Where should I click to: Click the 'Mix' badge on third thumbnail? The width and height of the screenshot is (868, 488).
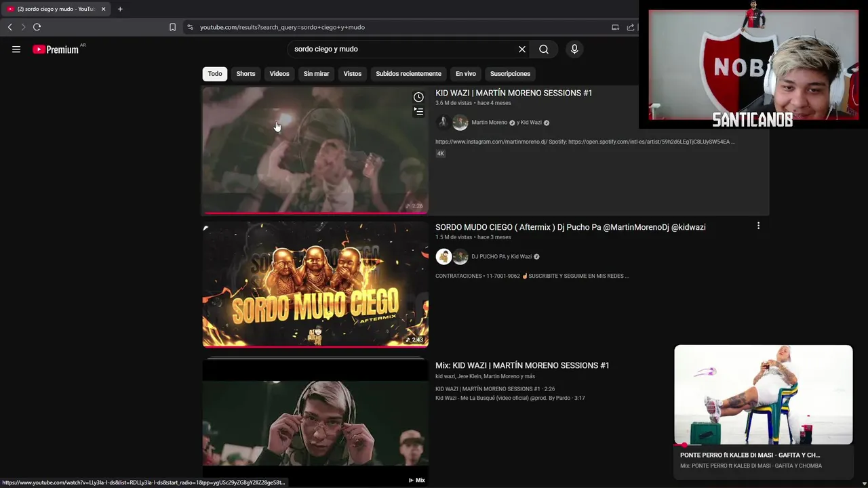point(416,480)
